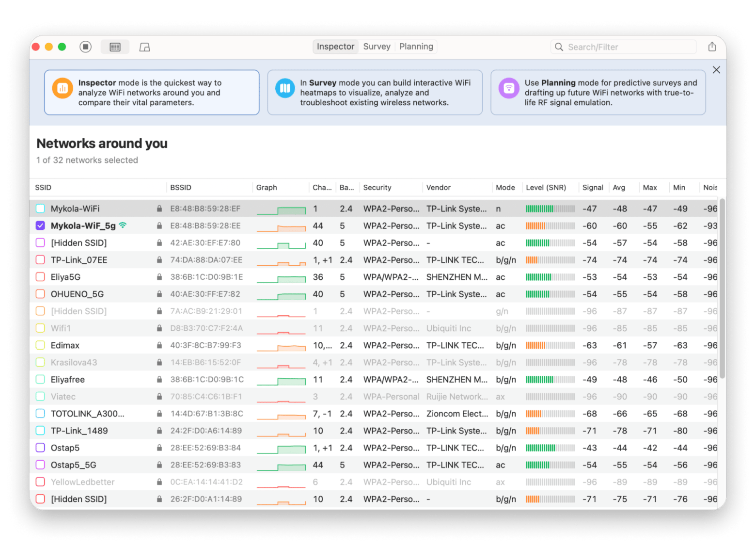Select the Inspector tab
This screenshot has height=549, width=756.
(335, 47)
